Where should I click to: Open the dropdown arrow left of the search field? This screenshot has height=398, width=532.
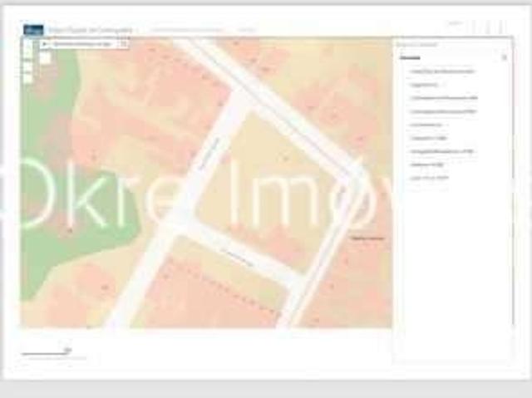coord(47,42)
